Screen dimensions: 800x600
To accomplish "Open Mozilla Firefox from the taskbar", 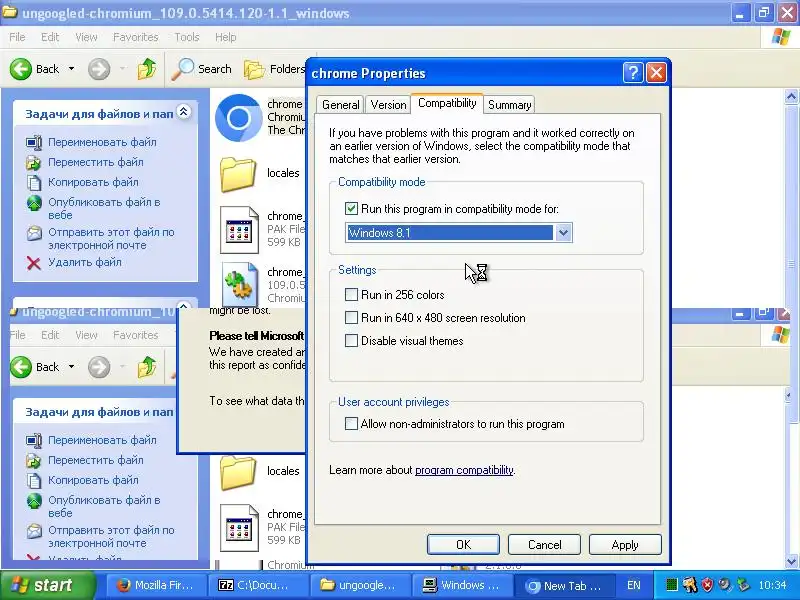I will [x=156, y=585].
